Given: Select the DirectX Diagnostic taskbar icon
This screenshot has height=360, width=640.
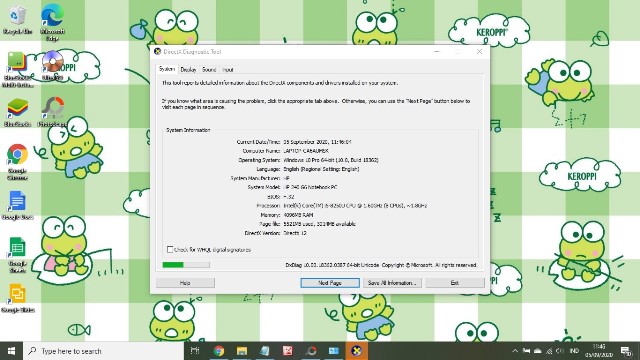Looking at the screenshot, I should click(x=357, y=351).
